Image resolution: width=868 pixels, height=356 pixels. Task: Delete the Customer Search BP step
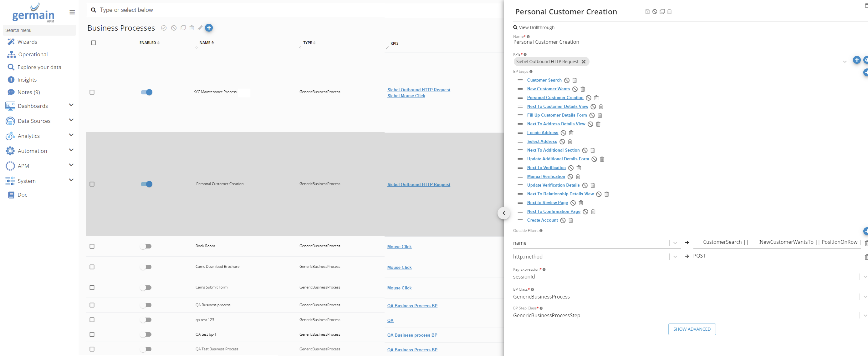574,80
